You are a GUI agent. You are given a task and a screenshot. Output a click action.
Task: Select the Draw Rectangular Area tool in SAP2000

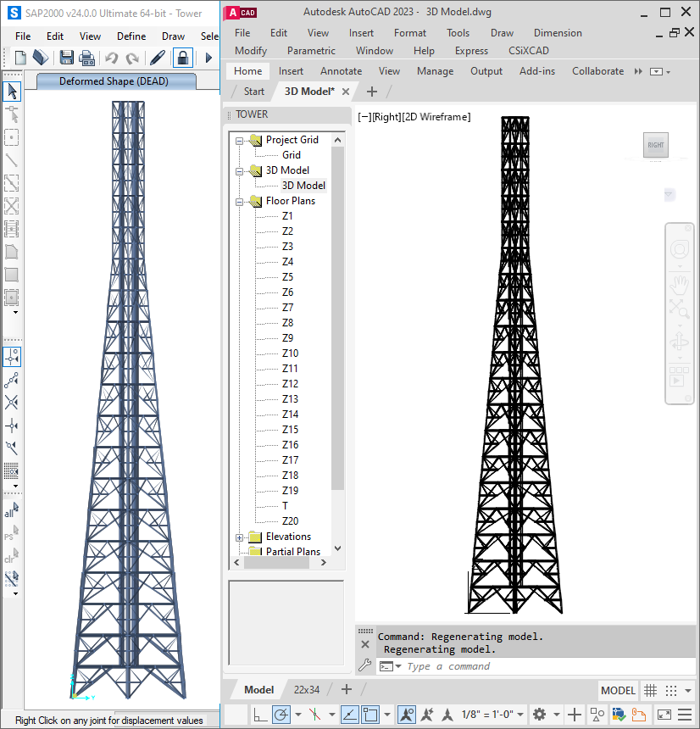[x=12, y=275]
